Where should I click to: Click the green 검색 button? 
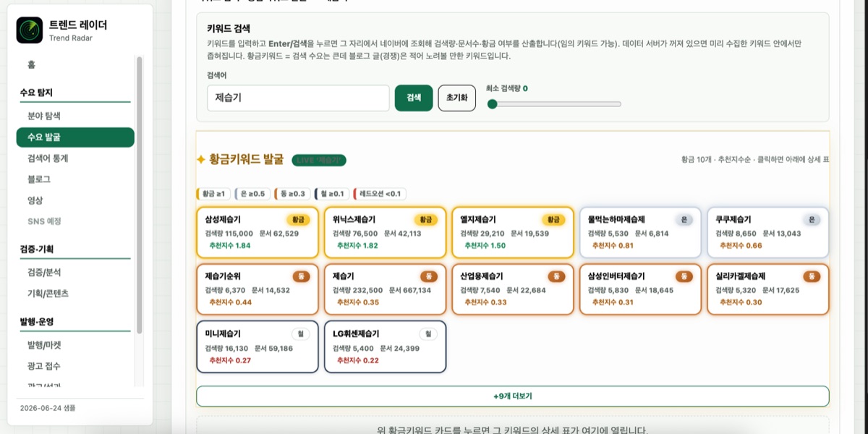point(414,98)
